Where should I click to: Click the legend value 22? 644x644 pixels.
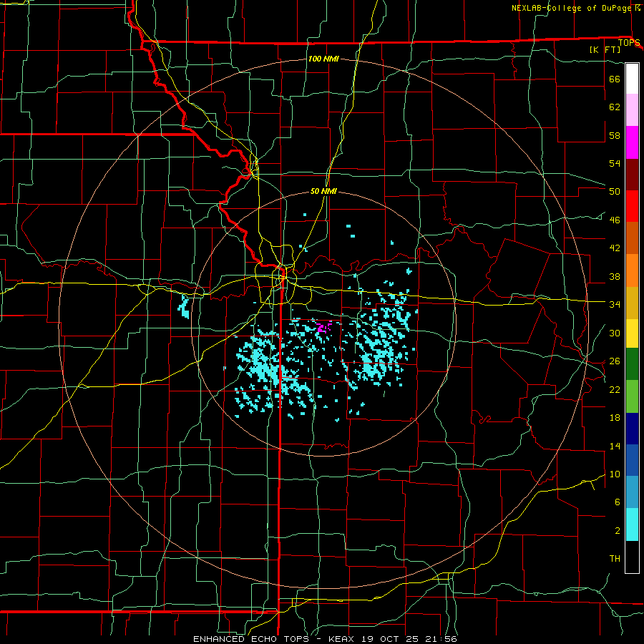pos(615,389)
